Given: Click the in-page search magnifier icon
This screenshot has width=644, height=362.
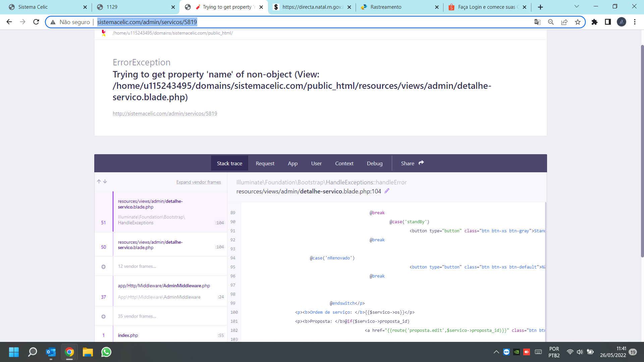Looking at the screenshot, I should [551, 22].
